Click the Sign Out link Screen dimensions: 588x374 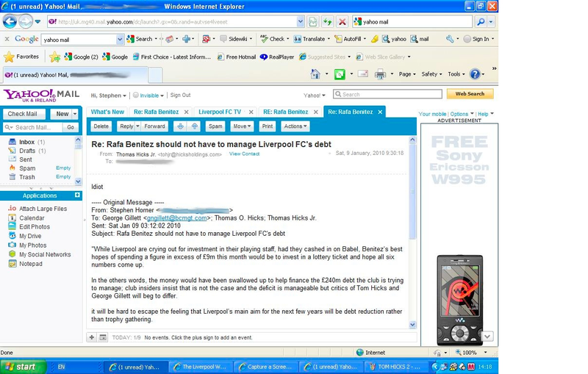click(180, 96)
